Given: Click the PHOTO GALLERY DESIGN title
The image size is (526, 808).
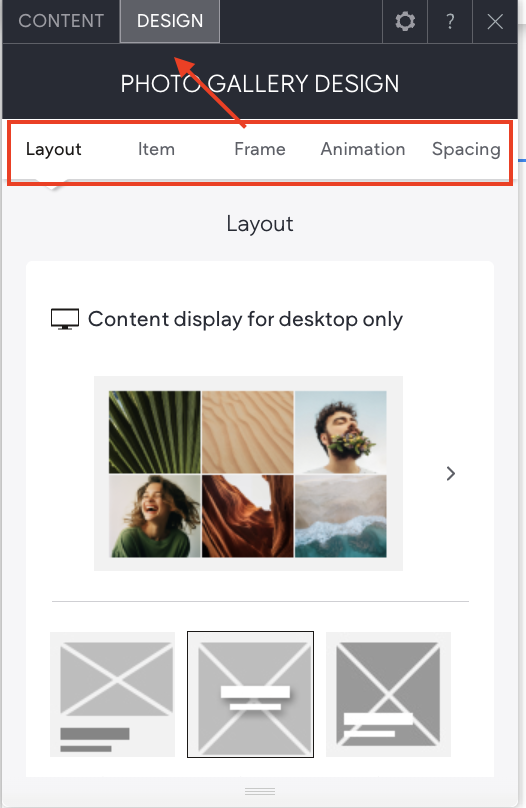Looking at the screenshot, I should [260, 84].
